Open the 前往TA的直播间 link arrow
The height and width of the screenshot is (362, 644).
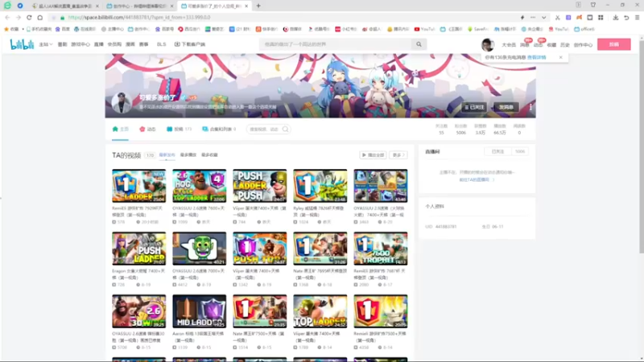pyautogui.click(x=477, y=179)
